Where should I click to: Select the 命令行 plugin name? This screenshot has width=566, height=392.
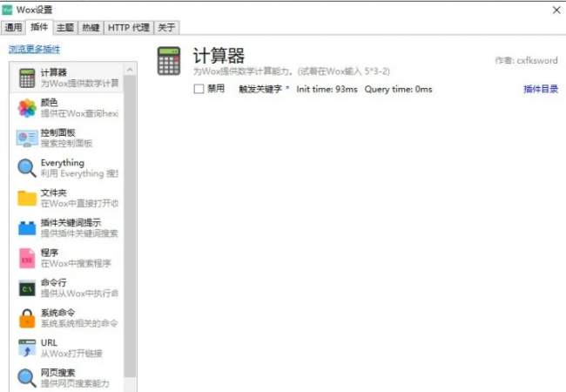[x=53, y=282]
